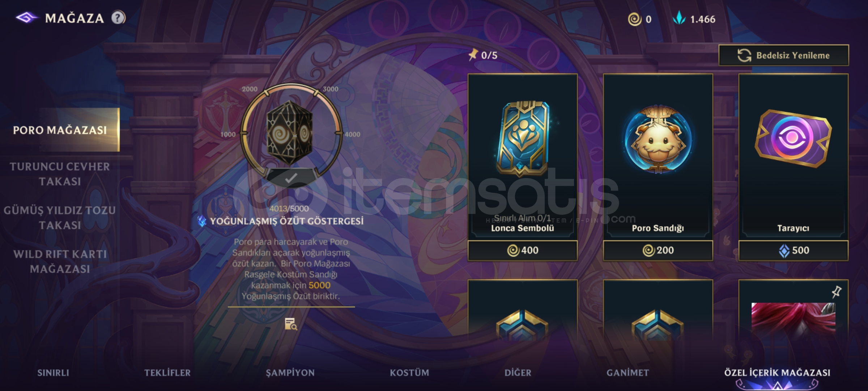Image resolution: width=868 pixels, height=391 pixels.
Task: Tap the condensed essence chest icon
Action: [x=289, y=133]
